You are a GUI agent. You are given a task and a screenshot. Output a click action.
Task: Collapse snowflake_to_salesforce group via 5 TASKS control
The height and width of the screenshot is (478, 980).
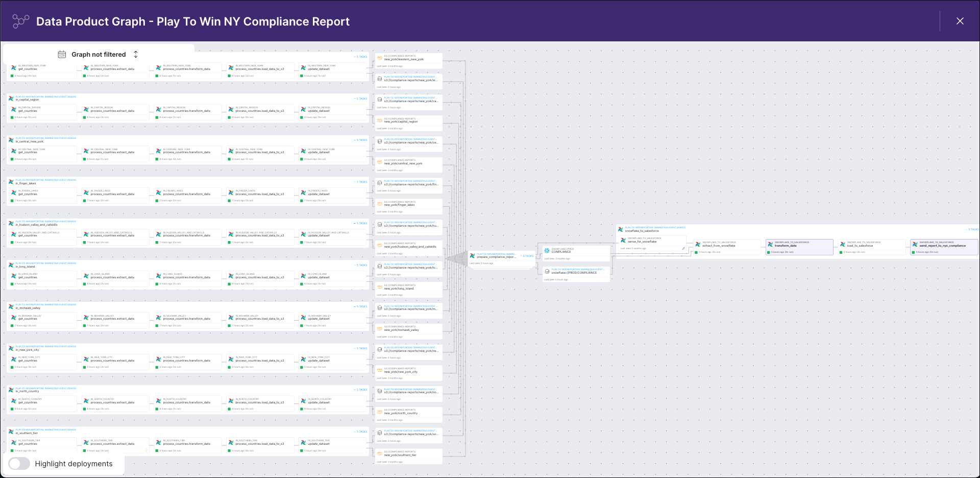[x=972, y=229]
